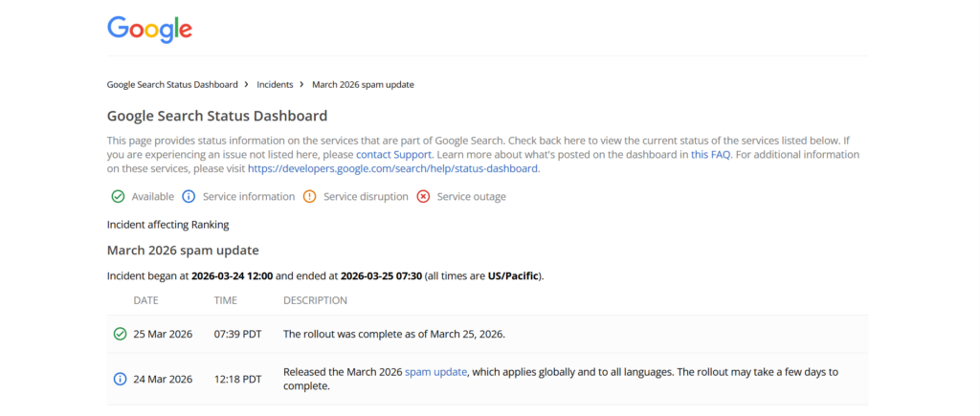Open the contact Support link
Viewport: 980px width, 416px height.
(x=394, y=154)
